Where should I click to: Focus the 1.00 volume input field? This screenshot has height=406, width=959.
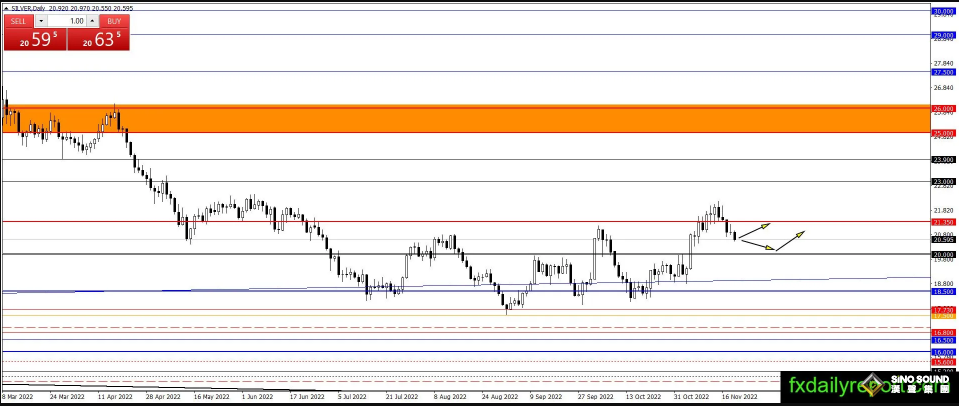point(66,21)
